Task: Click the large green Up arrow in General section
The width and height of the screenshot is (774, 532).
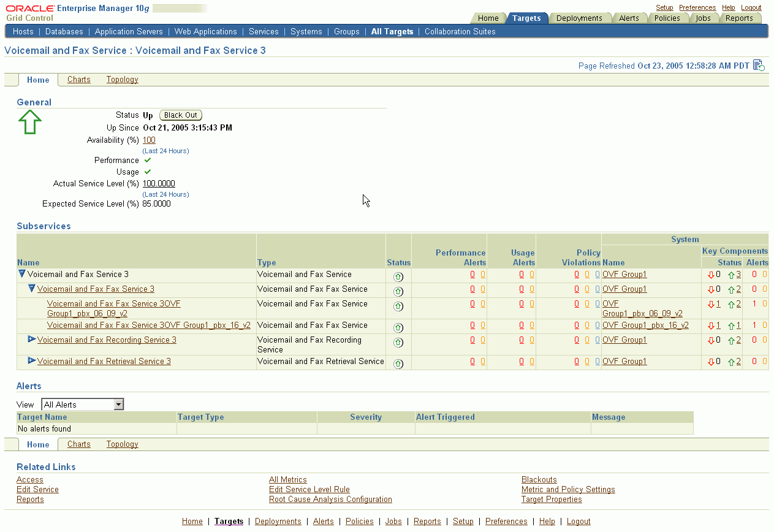Action: 29,122
